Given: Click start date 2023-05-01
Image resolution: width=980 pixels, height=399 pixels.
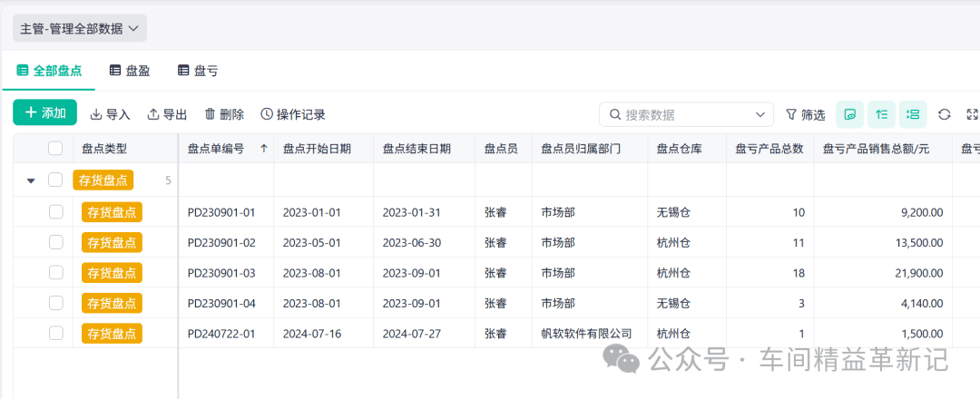Looking at the screenshot, I should coord(312,242).
